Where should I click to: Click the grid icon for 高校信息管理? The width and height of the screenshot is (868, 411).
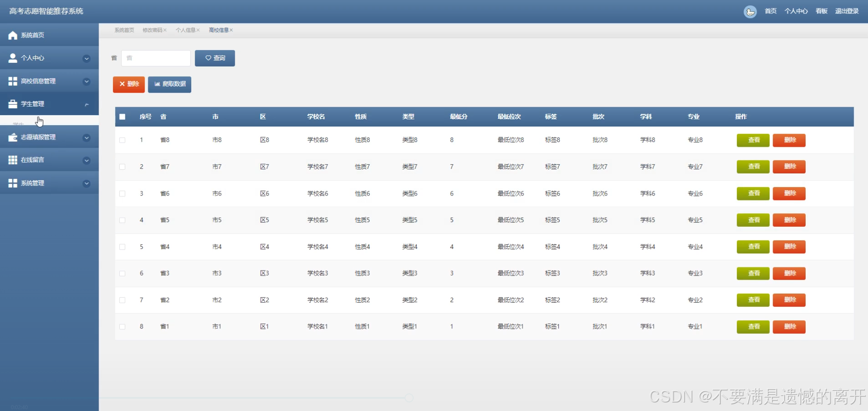(x=13, y=81)
